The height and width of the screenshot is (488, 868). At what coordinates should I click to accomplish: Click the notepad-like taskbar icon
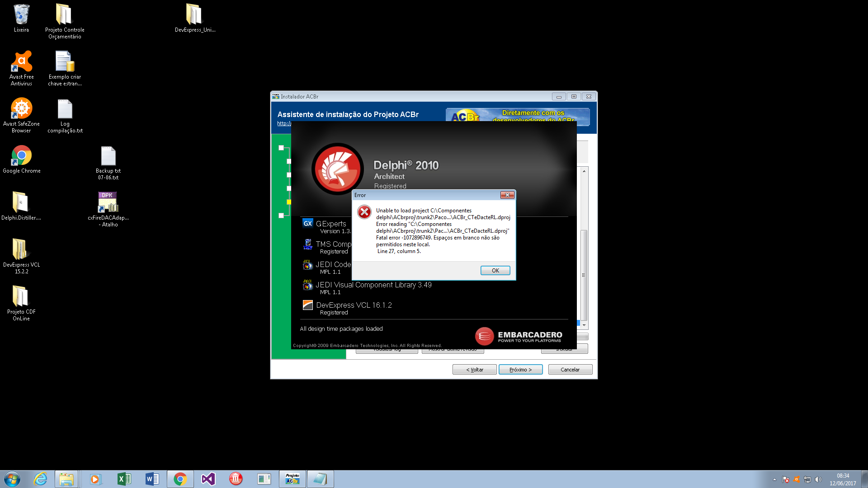pos(320,479)
